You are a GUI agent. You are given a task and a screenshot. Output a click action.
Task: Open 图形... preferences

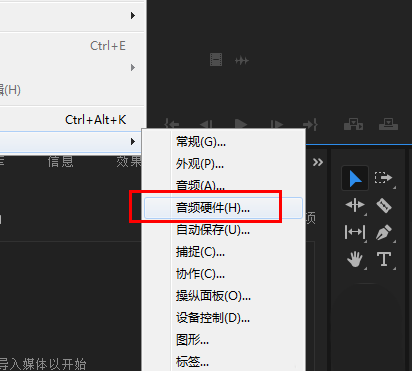[223, 340]
